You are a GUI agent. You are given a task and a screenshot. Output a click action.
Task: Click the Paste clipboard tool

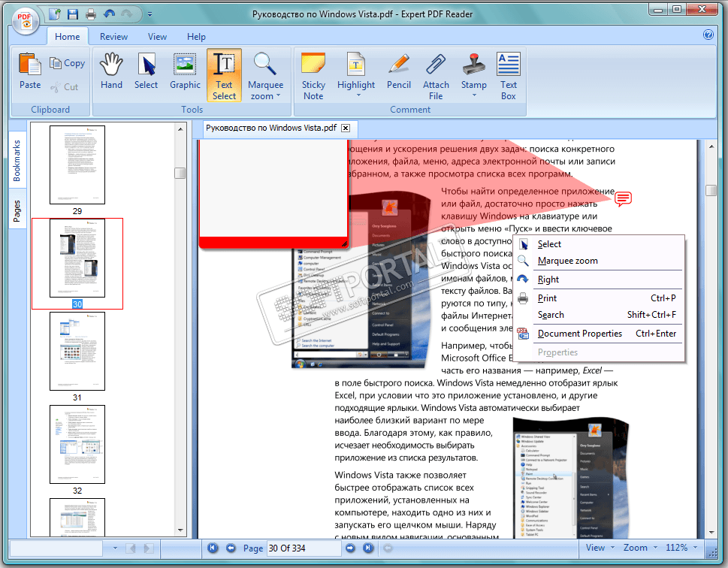(x=30, y=71)
